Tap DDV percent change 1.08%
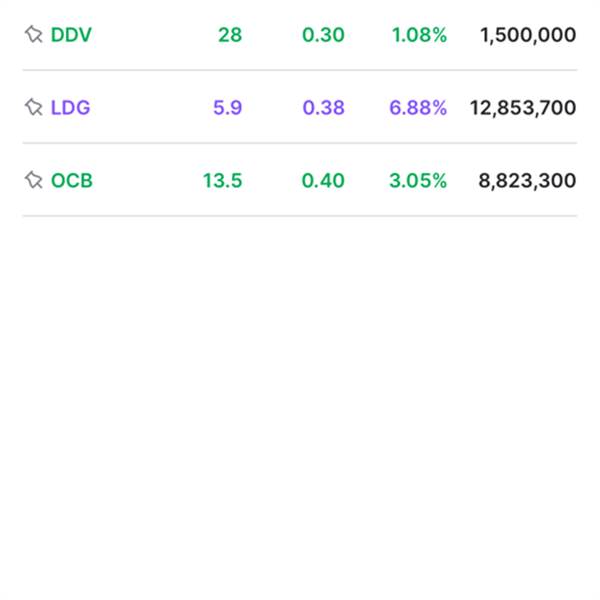 coord(419,35)
